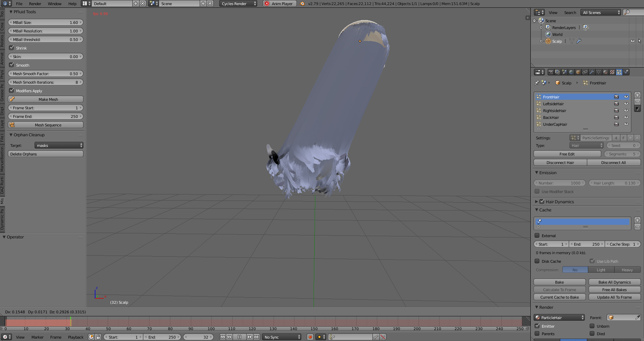
Task: Open Constraints properties chain tab
Action: pyautogui.click(x=585, y=72)
